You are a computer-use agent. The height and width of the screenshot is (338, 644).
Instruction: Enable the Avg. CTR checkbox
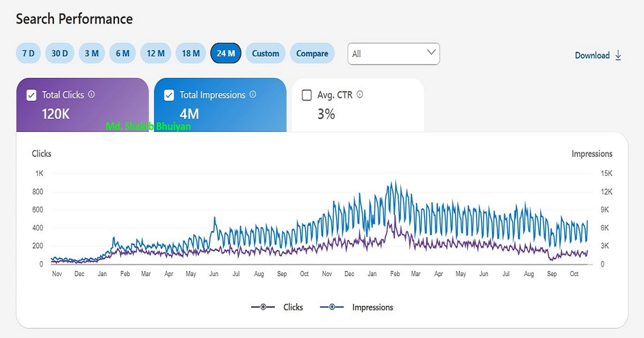click(x=306, y=95)
